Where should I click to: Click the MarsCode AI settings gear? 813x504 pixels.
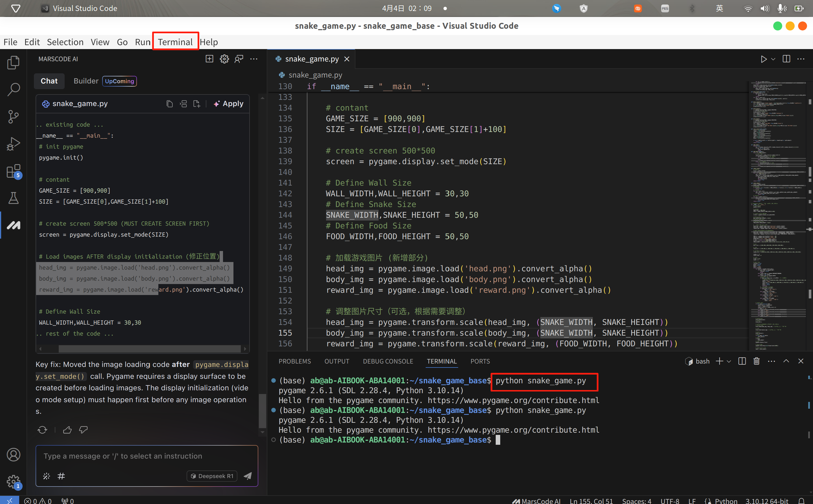[224, 59]
